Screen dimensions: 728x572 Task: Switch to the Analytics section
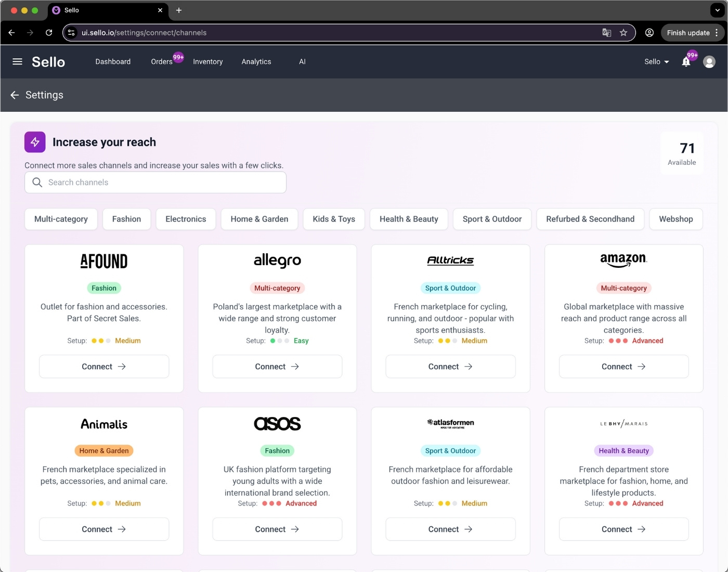(256, 61)
